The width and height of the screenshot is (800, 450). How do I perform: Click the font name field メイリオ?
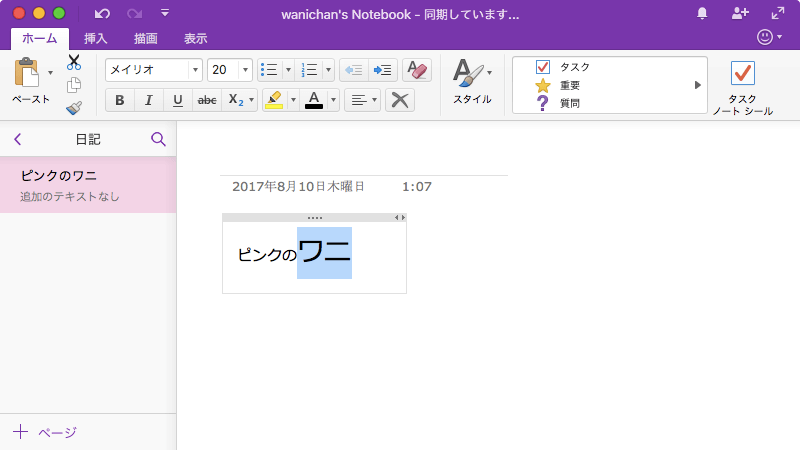(x=147, y=70)
